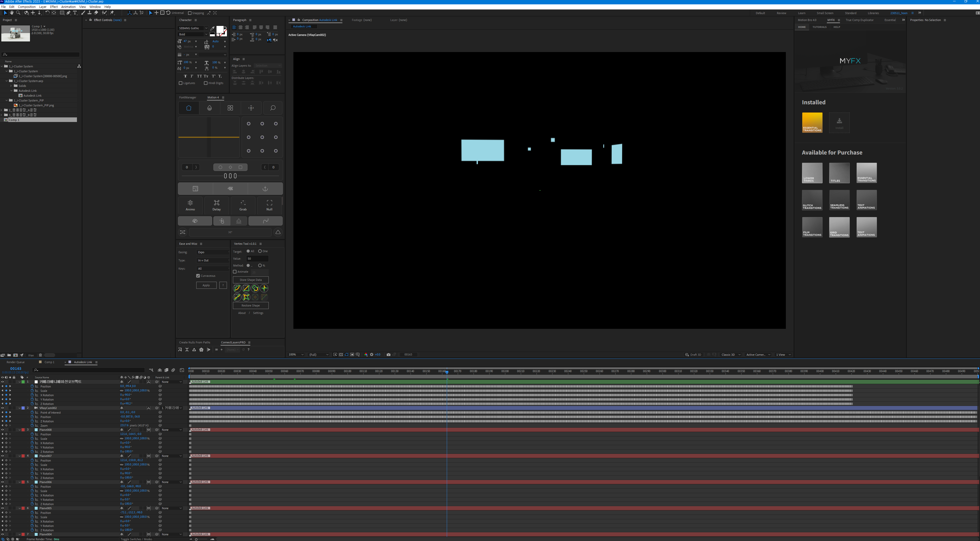980x541 pixels.
Task: Click anchor icon in Motion 4 panel
Action: point(265,189)
